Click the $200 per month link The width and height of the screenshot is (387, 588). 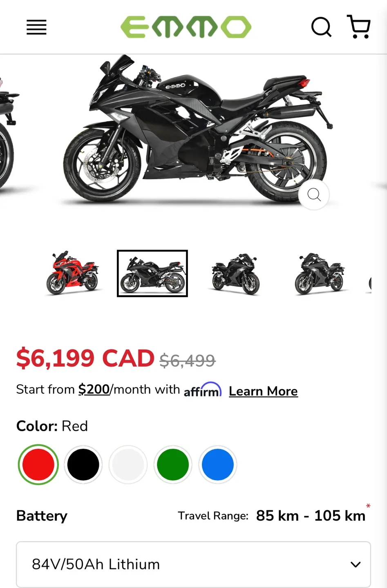94,390
